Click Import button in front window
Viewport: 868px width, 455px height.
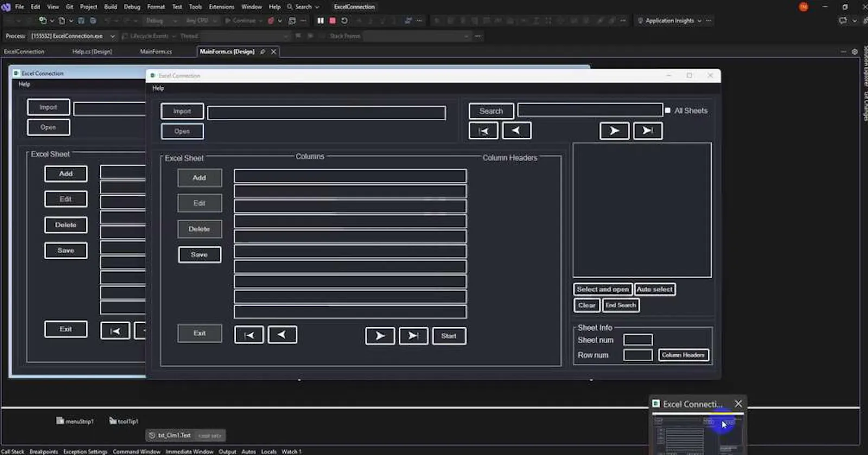[x=182, y=111]
